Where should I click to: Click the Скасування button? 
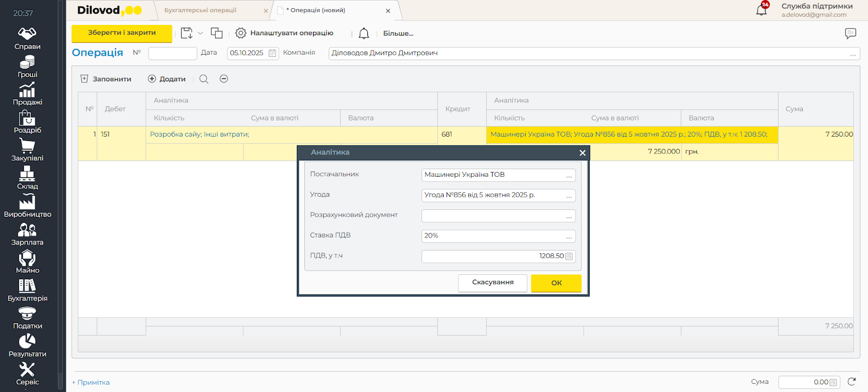pos(492,282)
